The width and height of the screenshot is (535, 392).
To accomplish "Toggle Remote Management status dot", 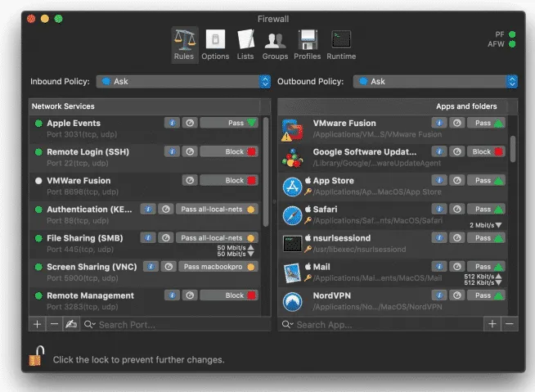I will [38, 295].
